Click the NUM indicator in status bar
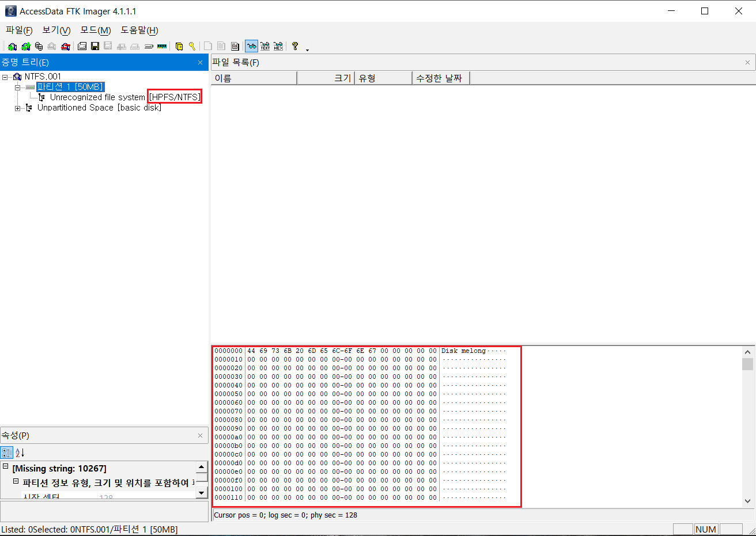The height and width of the screenshot is (536, 756). 705,529
